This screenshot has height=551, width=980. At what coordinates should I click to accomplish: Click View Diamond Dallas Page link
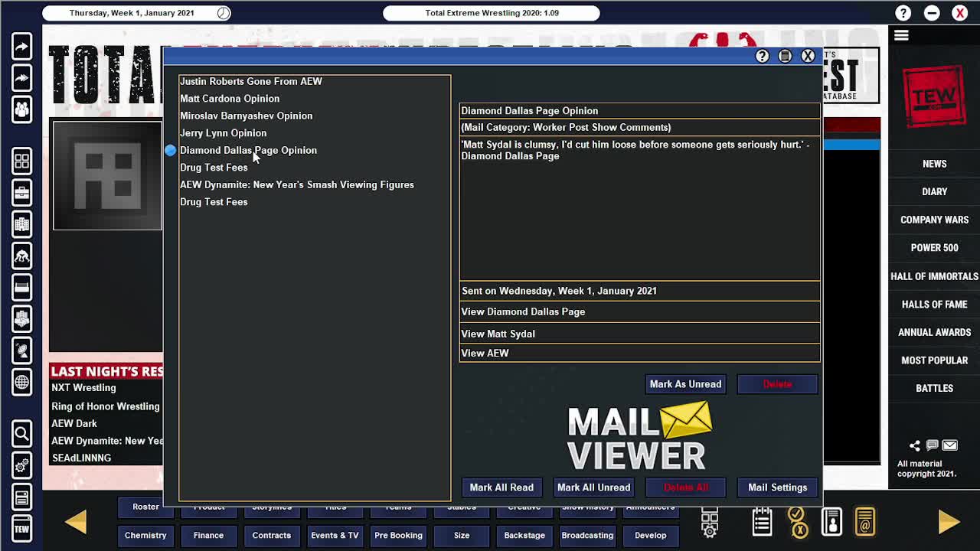tap(639, 311)
